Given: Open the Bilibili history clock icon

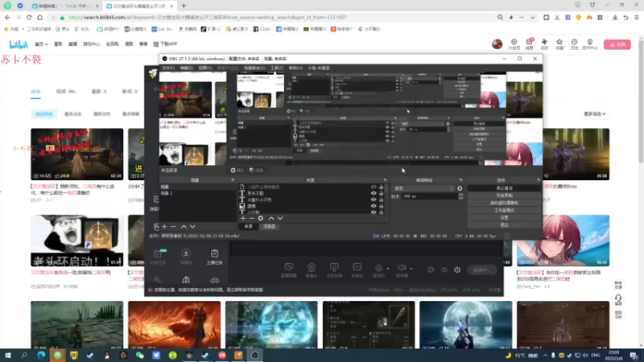Looking at the screenshot, I should [574, 43].
